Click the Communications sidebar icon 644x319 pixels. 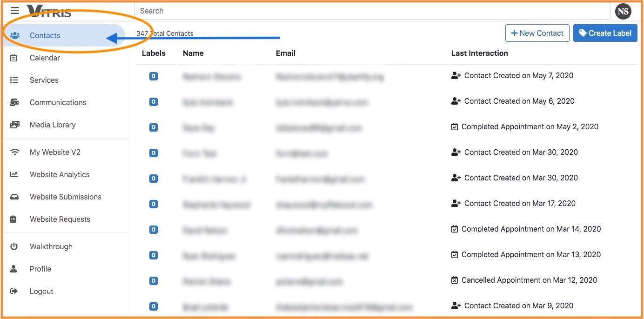(14, 102)
